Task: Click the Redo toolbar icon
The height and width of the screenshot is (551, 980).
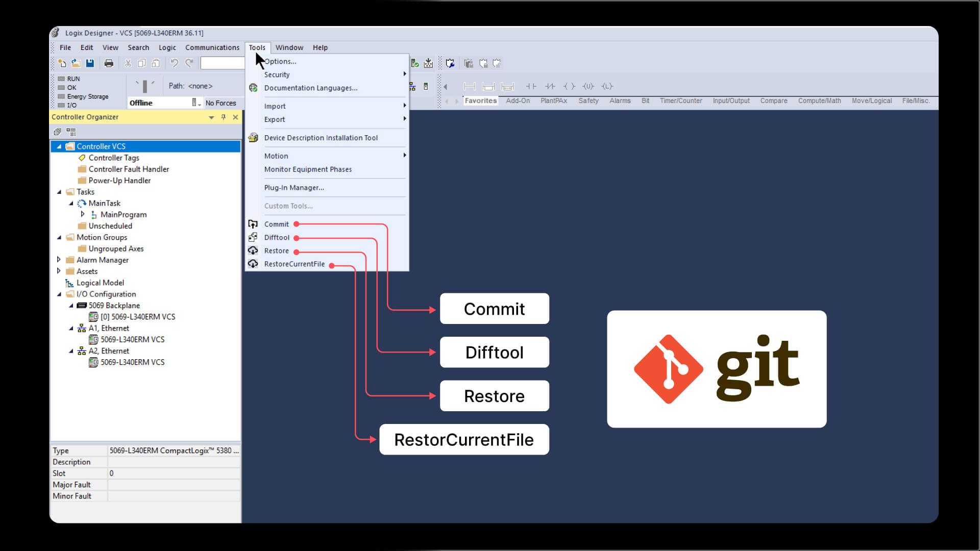Action: [x=189, y=63]
